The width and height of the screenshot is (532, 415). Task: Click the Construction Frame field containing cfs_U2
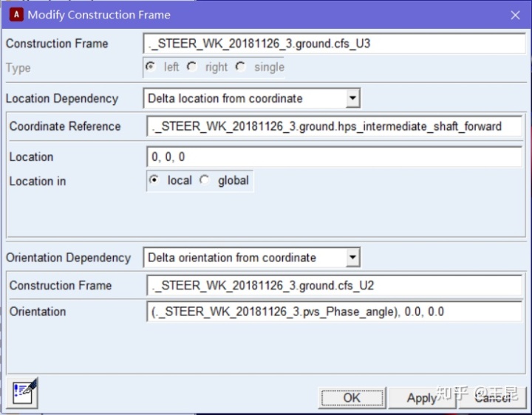(334, 286)
